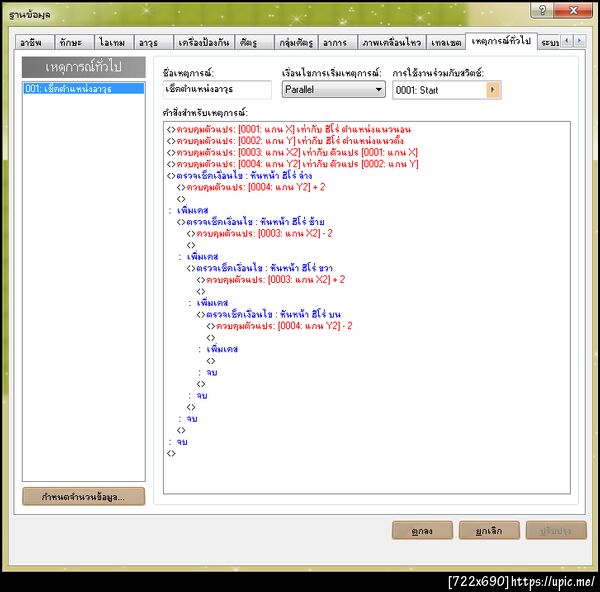Select the line [0003: แกน X2] - 2
Screen dimensions: 600x592
coord(260,233)
